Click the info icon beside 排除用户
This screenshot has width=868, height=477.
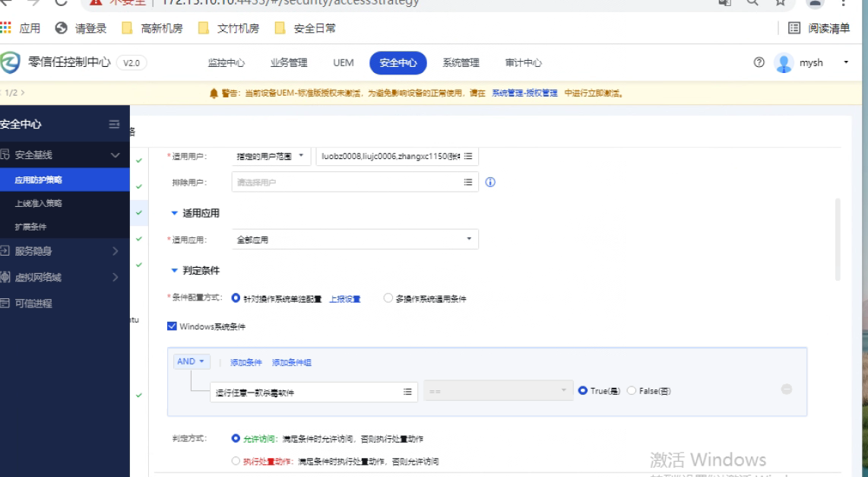(x=490, y=183)
